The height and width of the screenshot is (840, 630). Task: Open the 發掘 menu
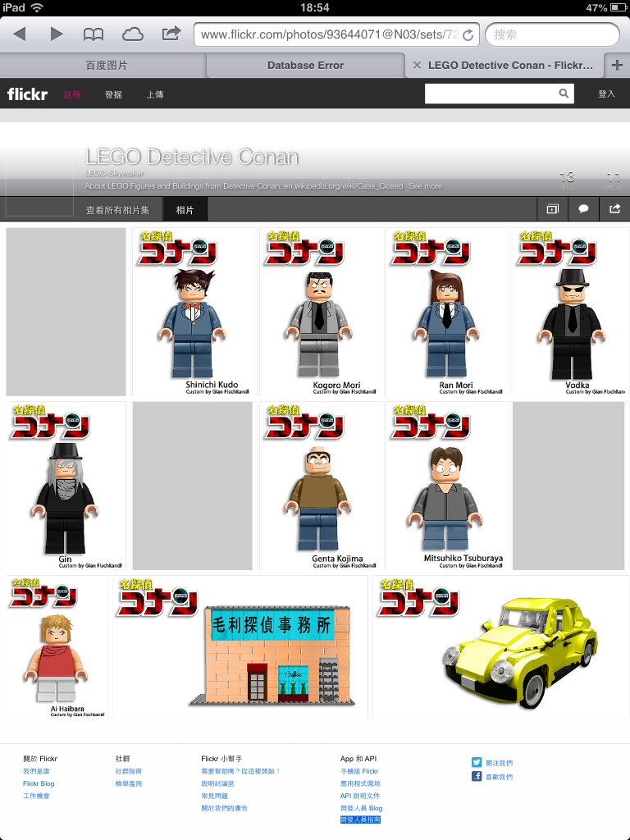(113, 95)
